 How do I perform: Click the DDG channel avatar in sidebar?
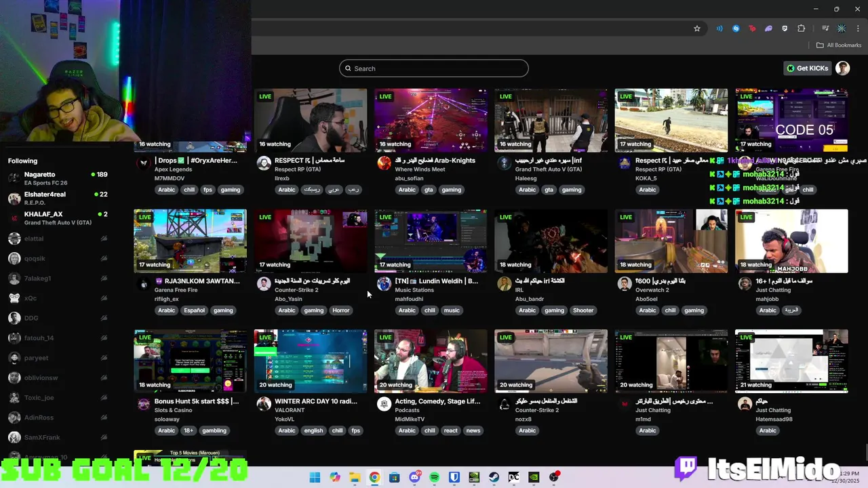pyautogui.click(x=14, y=318)
